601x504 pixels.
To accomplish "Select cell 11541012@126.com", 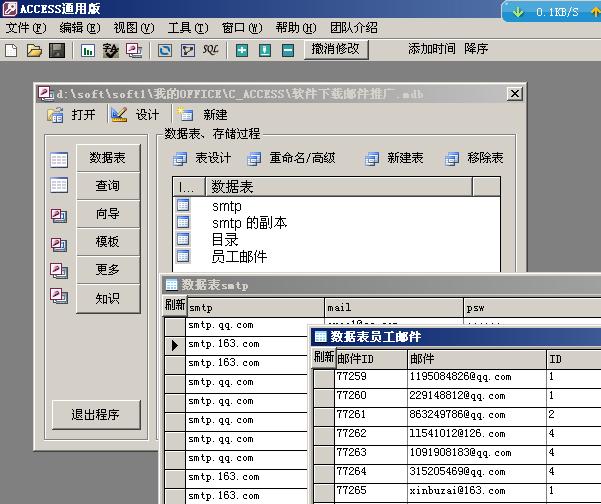I will (x=477, y=434).
